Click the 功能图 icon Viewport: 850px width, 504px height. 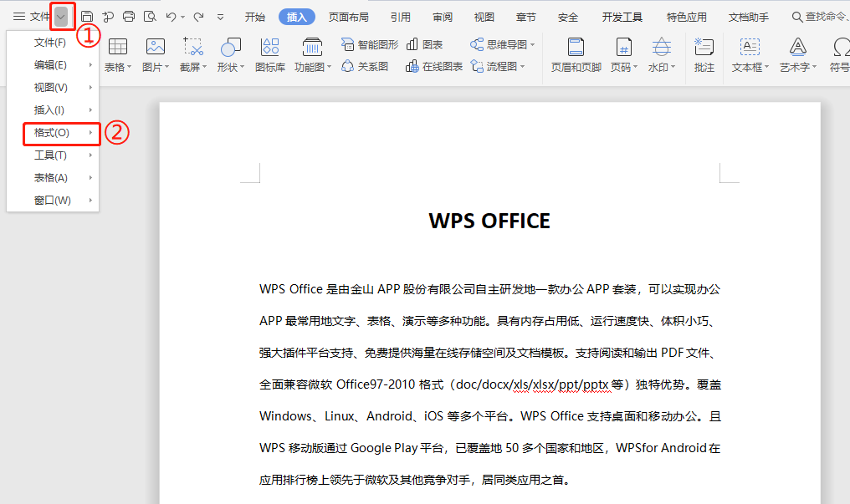point(312,47)
